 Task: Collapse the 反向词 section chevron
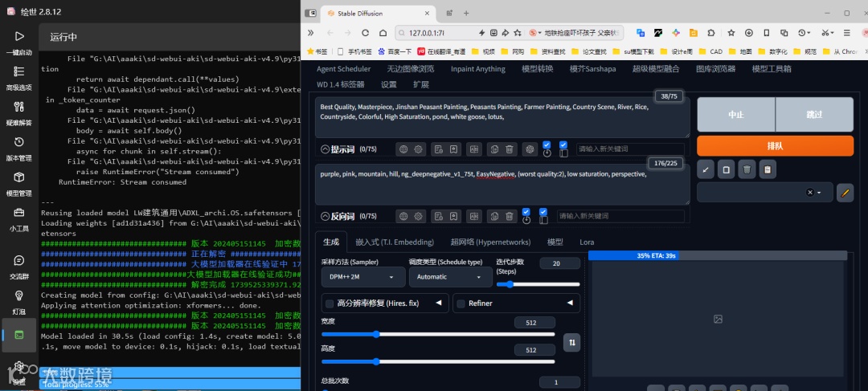325,216
